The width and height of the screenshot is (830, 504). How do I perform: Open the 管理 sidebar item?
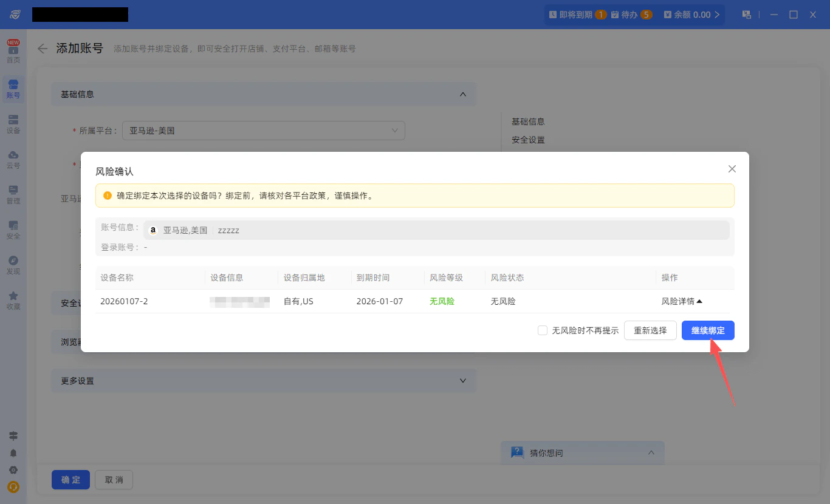pyautogui.click(x=13, y=195)
